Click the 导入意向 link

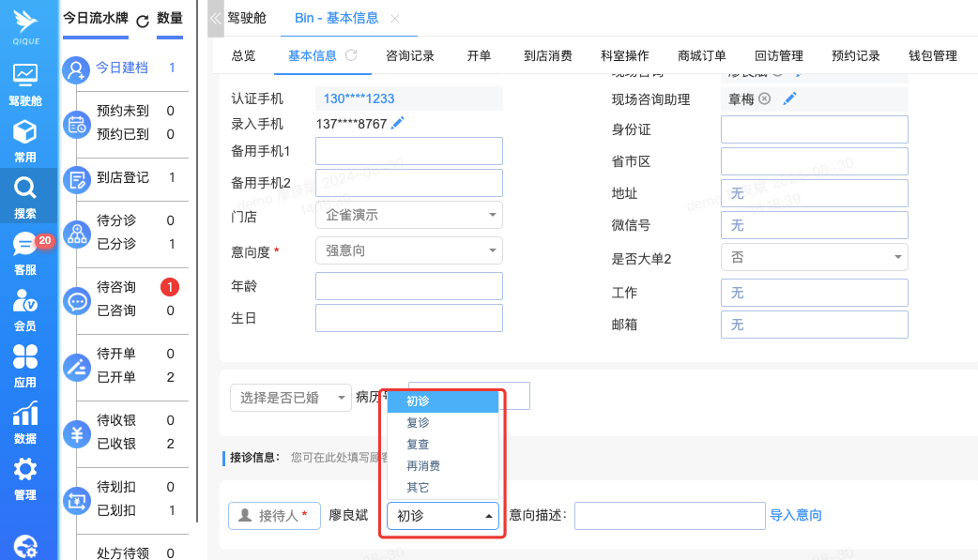(x=796, y=515)
